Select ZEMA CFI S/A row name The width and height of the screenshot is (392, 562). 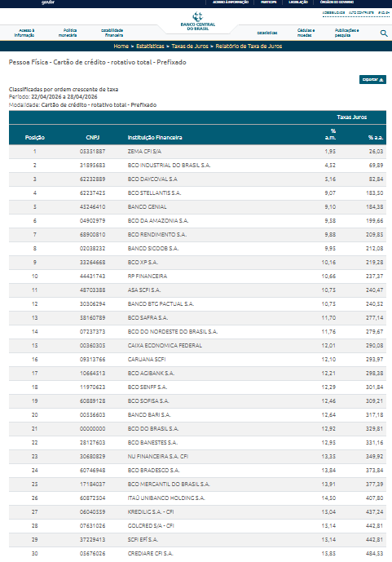point(144,151)
